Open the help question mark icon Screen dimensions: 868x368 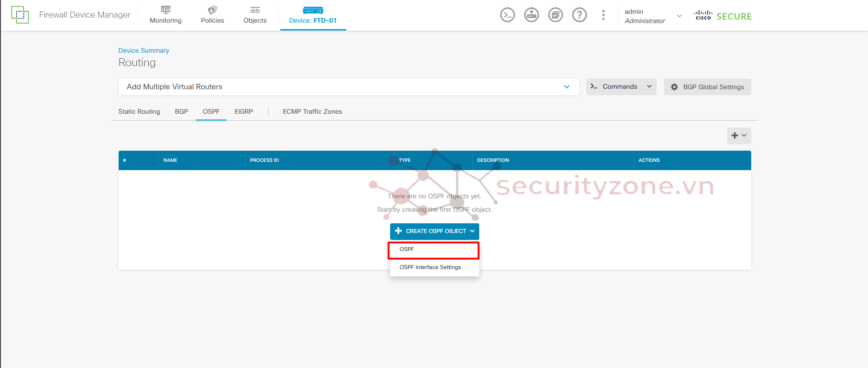[x=579, y=15]
